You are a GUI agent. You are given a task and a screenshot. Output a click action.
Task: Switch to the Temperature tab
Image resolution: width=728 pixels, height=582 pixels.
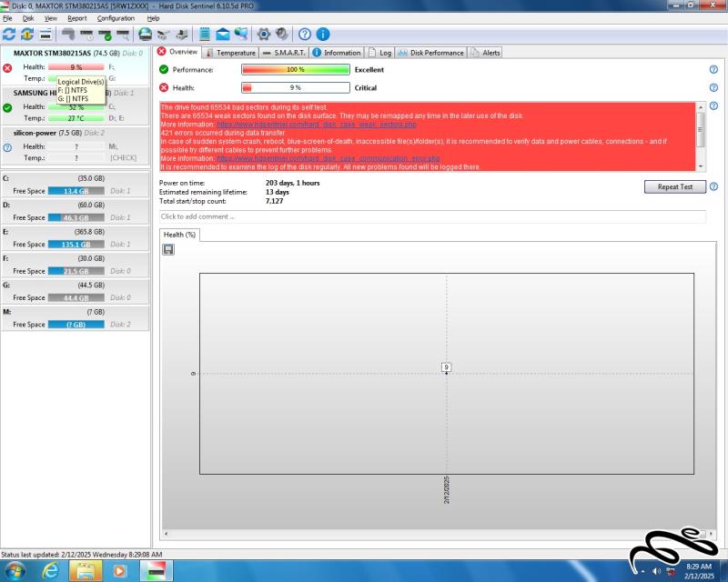pyautogui.click(x=231, y=53)
